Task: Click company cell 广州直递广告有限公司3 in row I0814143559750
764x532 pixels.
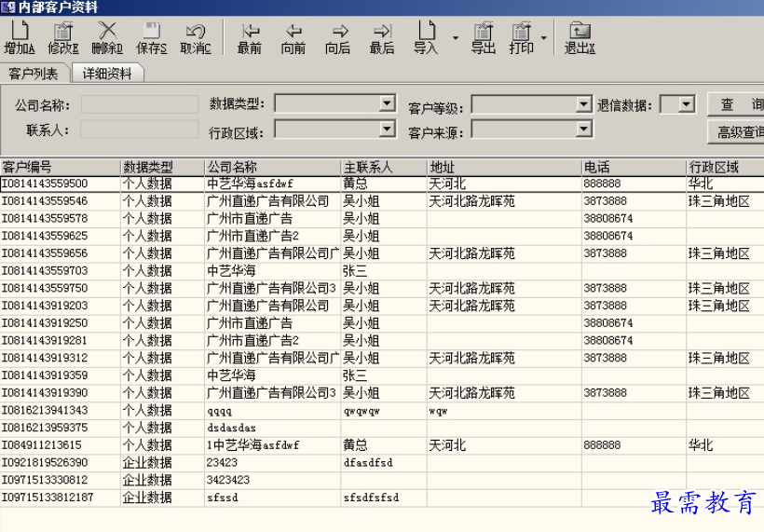Action: click(271, 289)
